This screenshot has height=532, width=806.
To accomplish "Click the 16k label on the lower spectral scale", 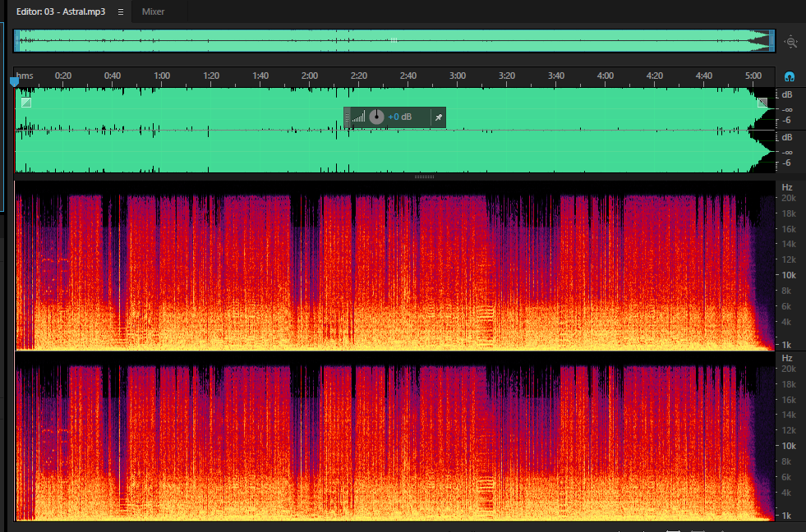I will 789,400.
